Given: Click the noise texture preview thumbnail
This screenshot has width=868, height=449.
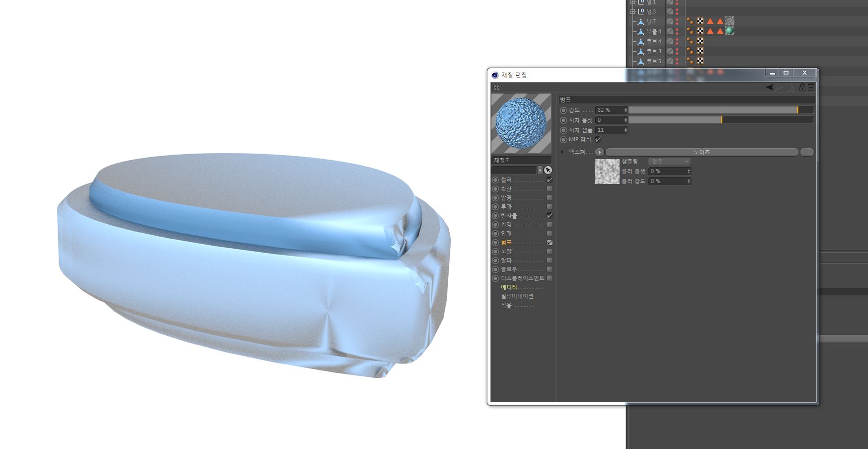Looking at the screenshot, I should [x=607, y=172].
